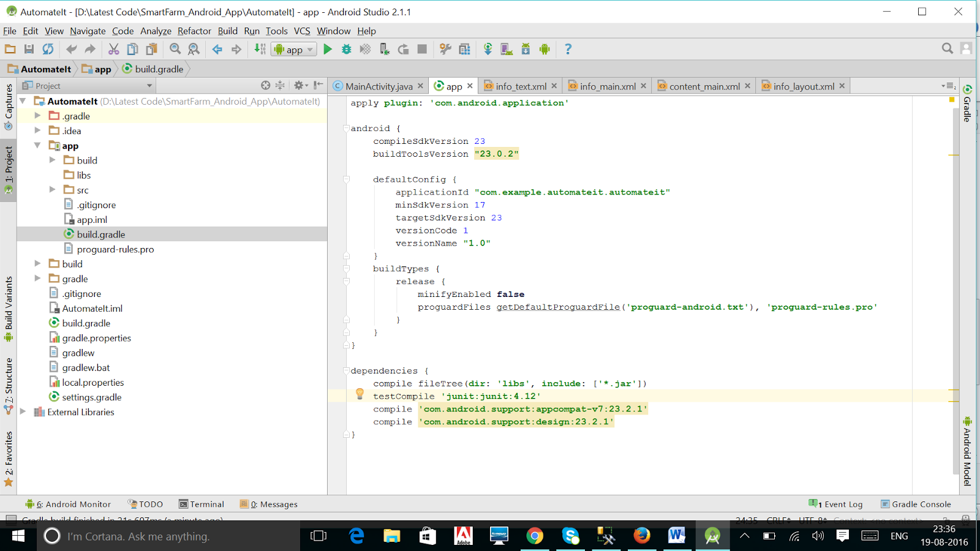Click the yellow lightbulb intention icon in editor
Image resolution: width=980 pixels, height=551 pixels.
(x=360, y=394)
